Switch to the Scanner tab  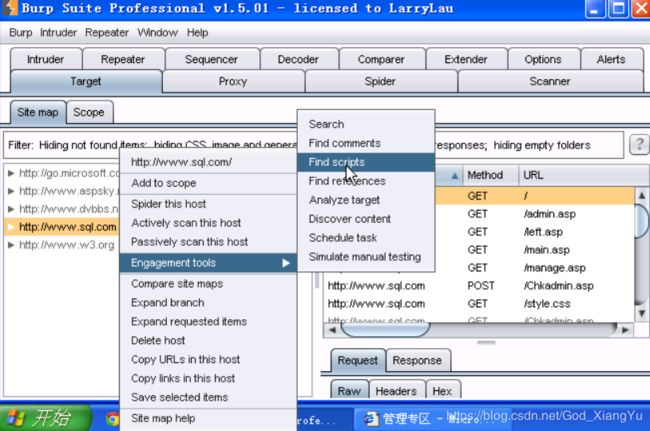point(550,81)
